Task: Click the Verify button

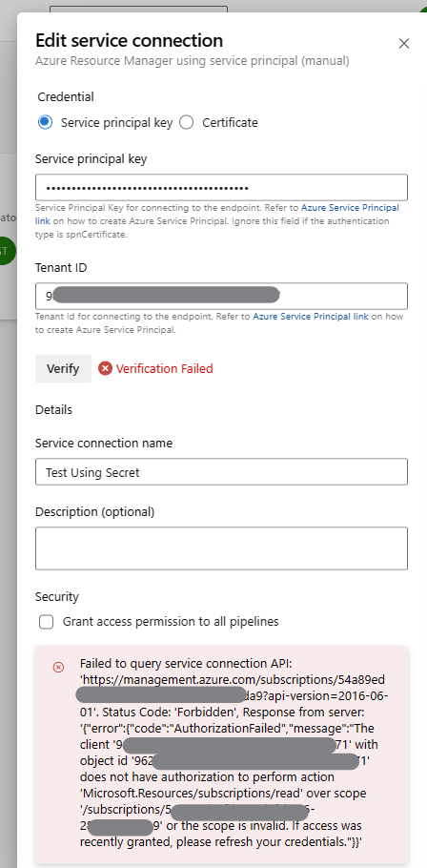Action: (x=63, y=369)
